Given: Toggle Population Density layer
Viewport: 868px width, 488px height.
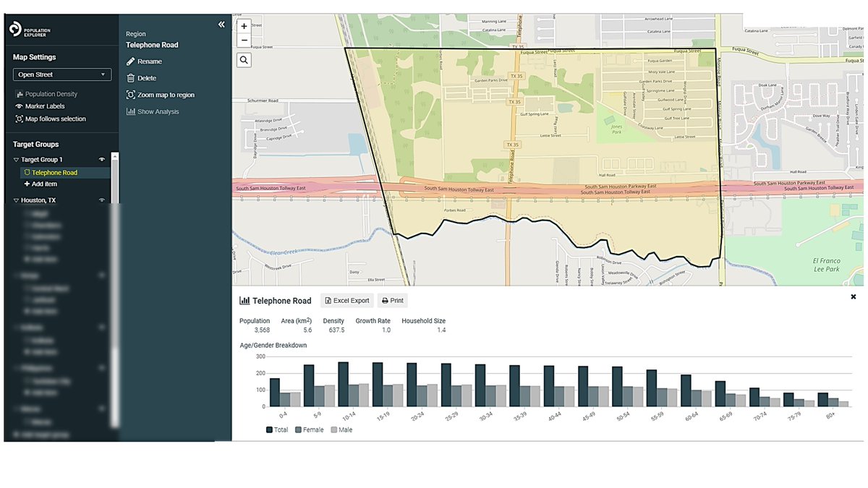Looking at the screenshot, I should 46,94.
